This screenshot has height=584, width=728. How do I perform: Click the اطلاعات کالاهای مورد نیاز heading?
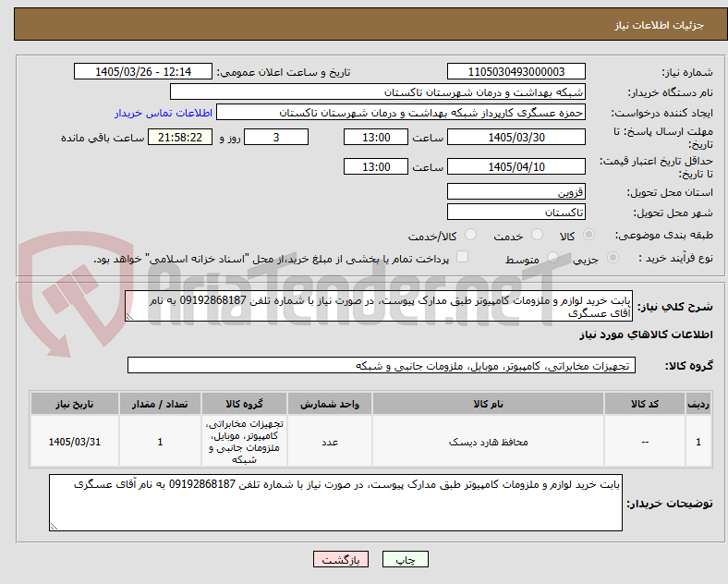(x=646, y=335)
